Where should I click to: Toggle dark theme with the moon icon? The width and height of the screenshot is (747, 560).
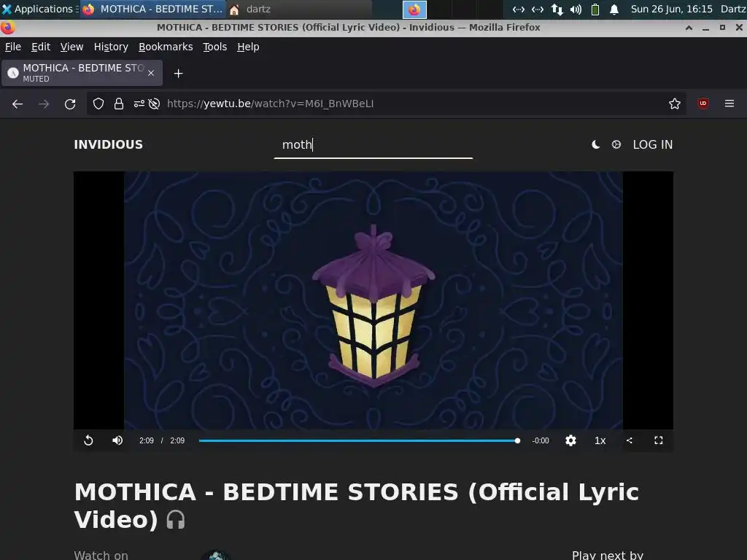click(595, 144)
